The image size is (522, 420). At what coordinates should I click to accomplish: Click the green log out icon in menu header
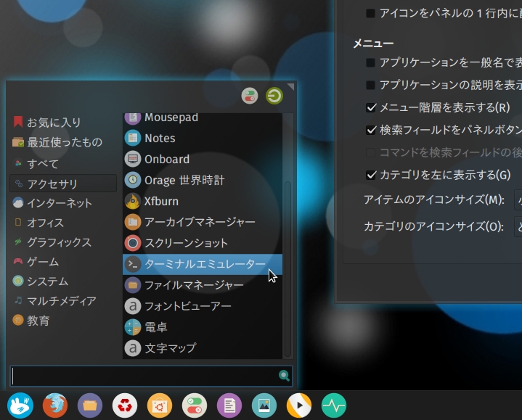274,96
